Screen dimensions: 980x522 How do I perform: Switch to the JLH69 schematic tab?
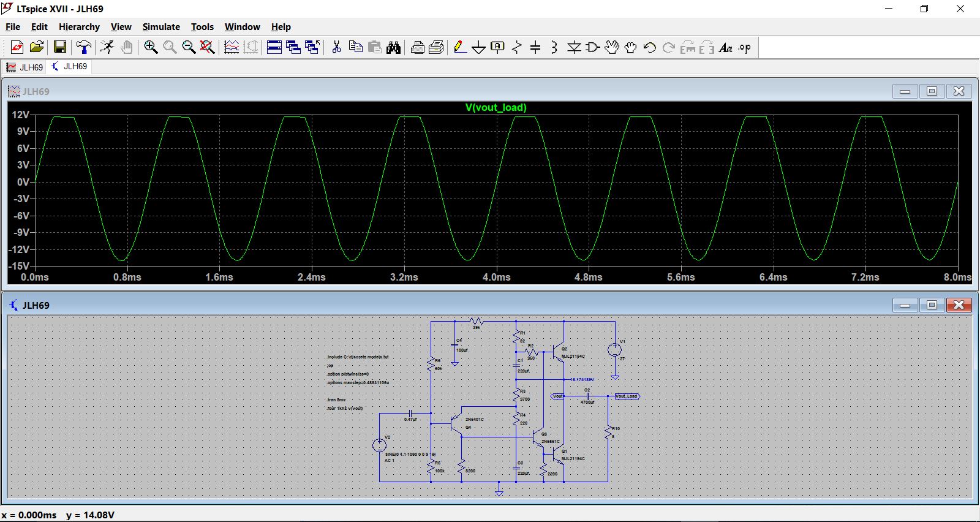[69, 67]
